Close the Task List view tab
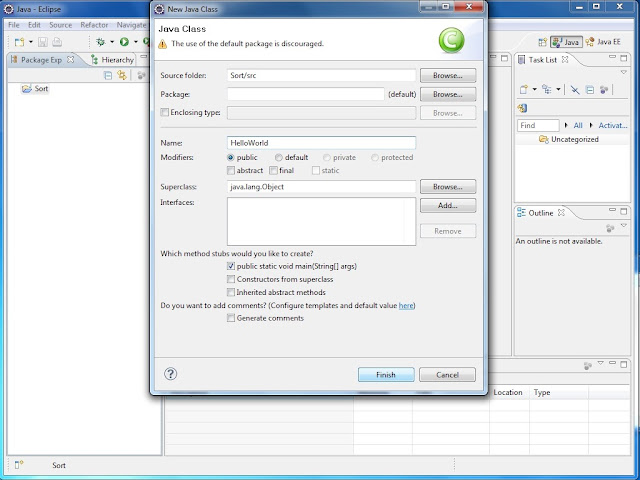The image size is (640, 480). (x=565, y=60)
